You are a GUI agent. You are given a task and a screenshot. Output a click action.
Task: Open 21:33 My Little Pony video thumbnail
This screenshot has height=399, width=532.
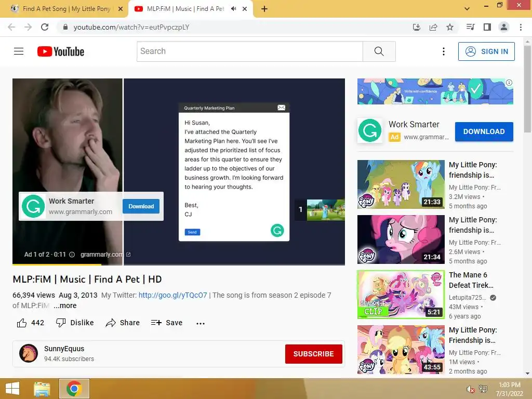(401, 184)
